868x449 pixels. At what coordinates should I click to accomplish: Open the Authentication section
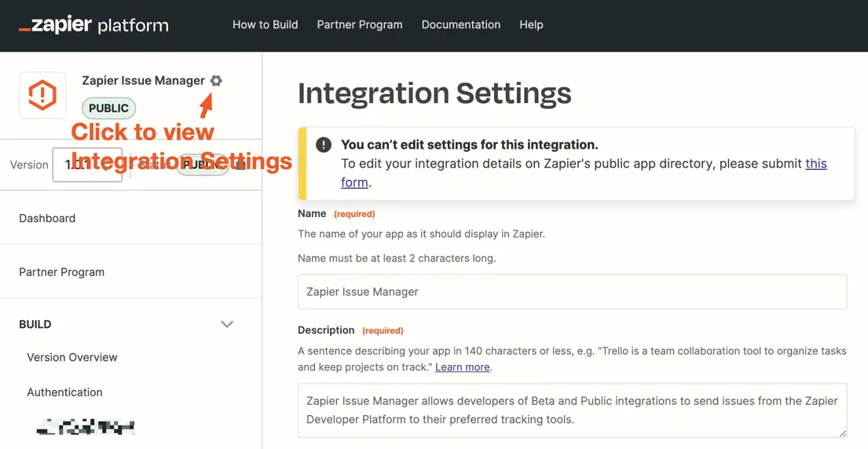pos(64,392)
